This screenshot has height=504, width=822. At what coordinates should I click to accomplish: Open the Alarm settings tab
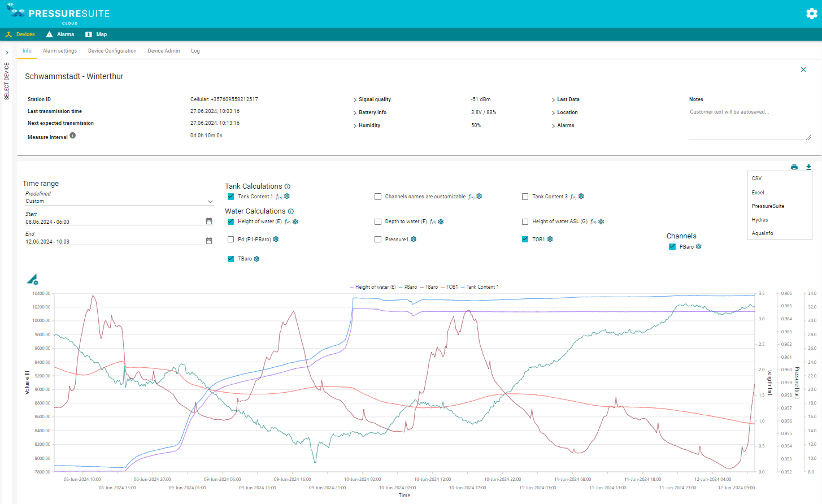60,51
